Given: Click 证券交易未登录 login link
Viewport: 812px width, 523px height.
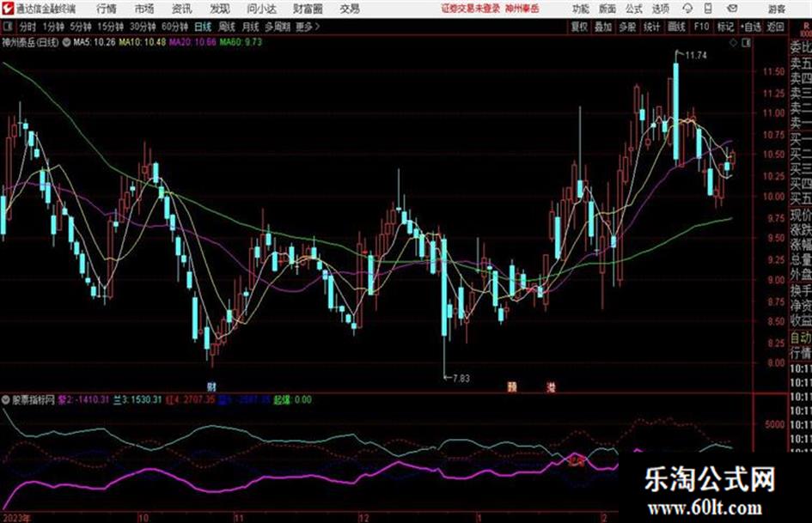Looking at the screenshot, I should 471,9.
